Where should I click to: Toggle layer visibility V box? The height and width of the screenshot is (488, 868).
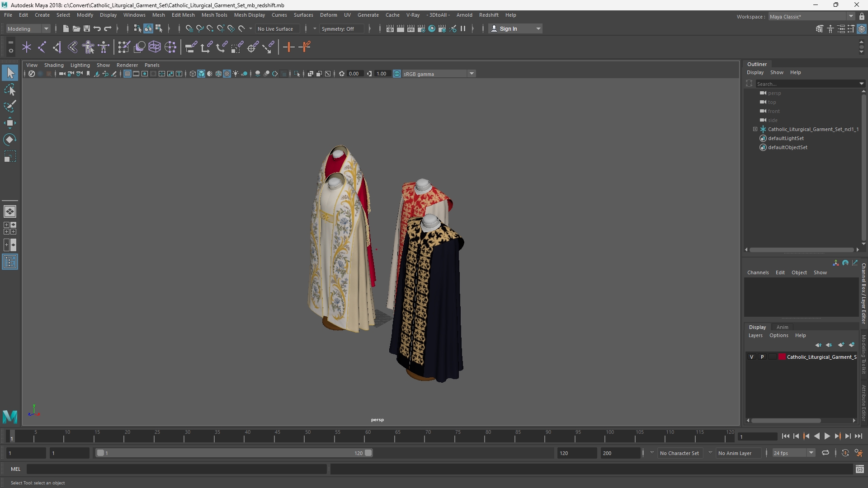tap(752, 357)
